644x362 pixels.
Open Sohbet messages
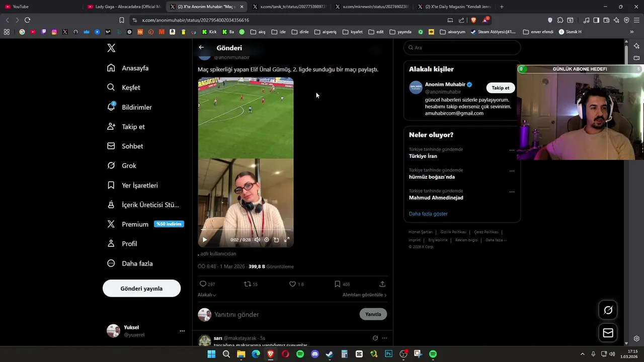(x=125, y=146)
